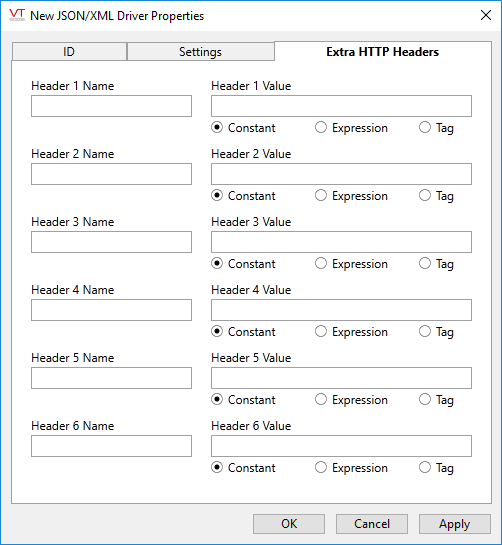Focus the Header 6 Name field

(x=111, y=446)
